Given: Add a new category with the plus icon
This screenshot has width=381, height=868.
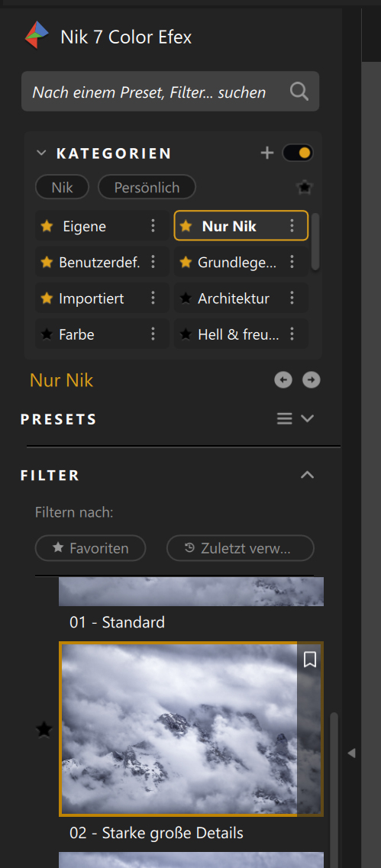Looking at the screenshot, I should [x=267, y=153].
